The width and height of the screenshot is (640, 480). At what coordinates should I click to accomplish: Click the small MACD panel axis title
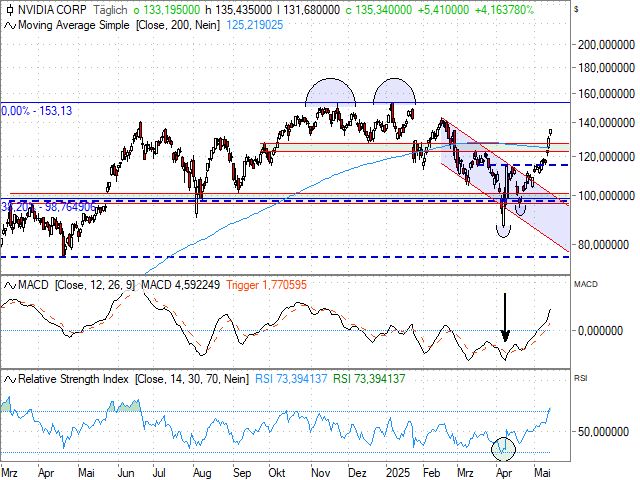586,284
